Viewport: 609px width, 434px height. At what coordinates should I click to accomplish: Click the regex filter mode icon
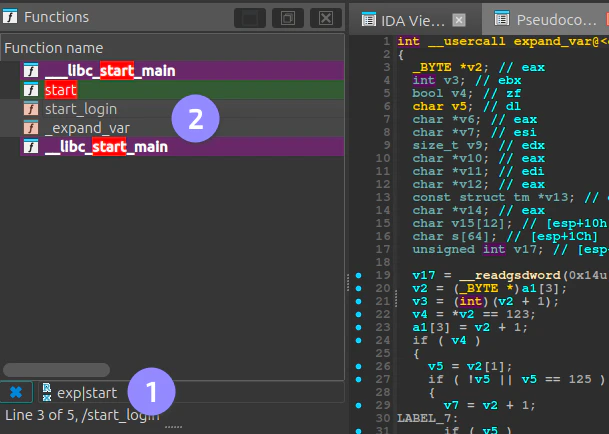pos(47,393)
